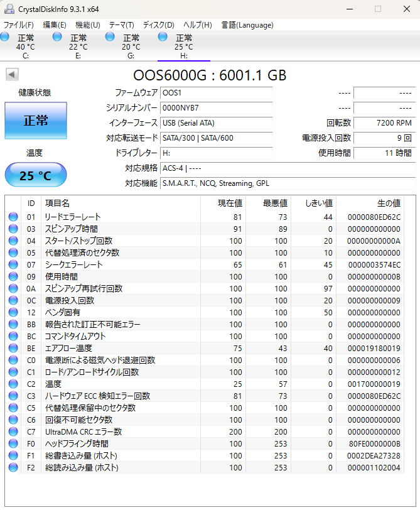Click the 25 °C temperature button
The image size is (420, 510).
[36, 175]
